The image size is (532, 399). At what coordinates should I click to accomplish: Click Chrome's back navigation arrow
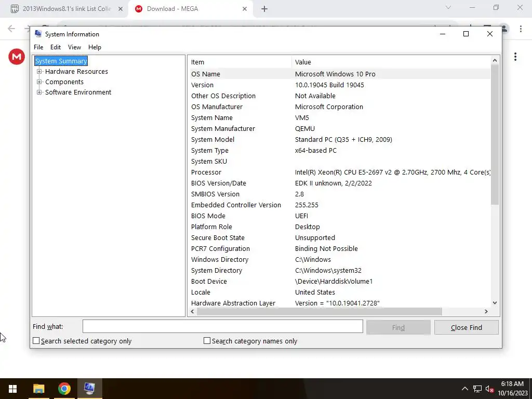pos(11,29)
